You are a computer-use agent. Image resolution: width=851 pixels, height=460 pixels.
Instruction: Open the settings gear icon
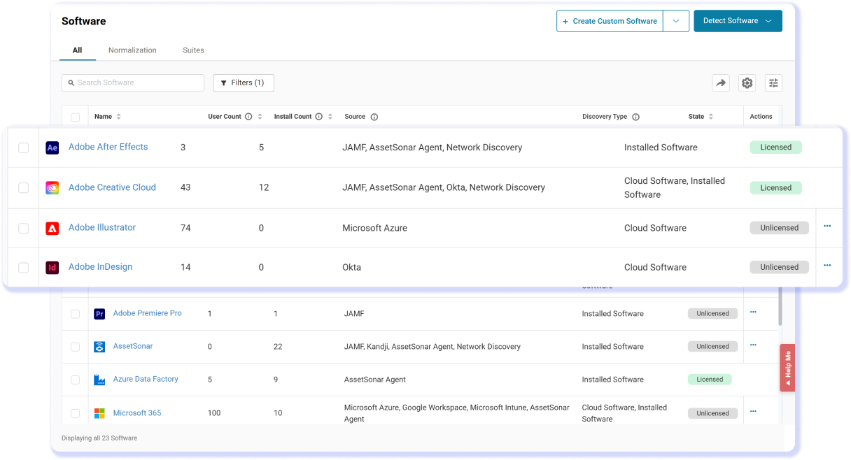tap(747, 83)
